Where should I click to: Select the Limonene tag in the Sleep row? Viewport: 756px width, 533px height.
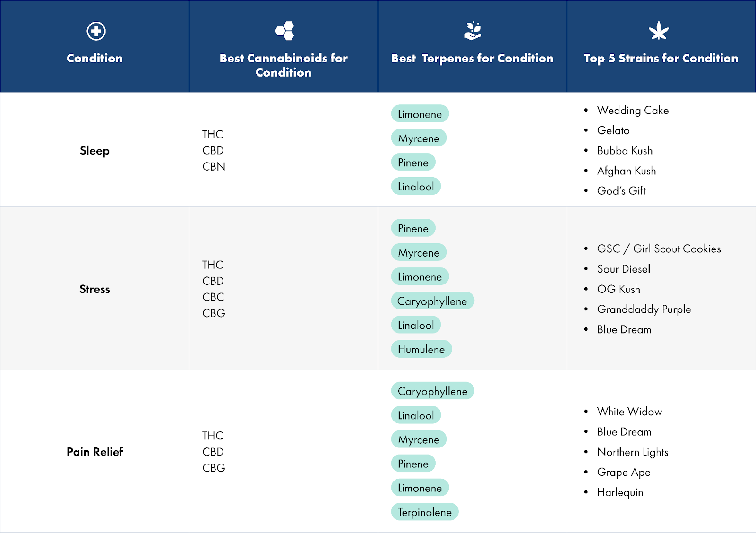click(x=420, y=114)
